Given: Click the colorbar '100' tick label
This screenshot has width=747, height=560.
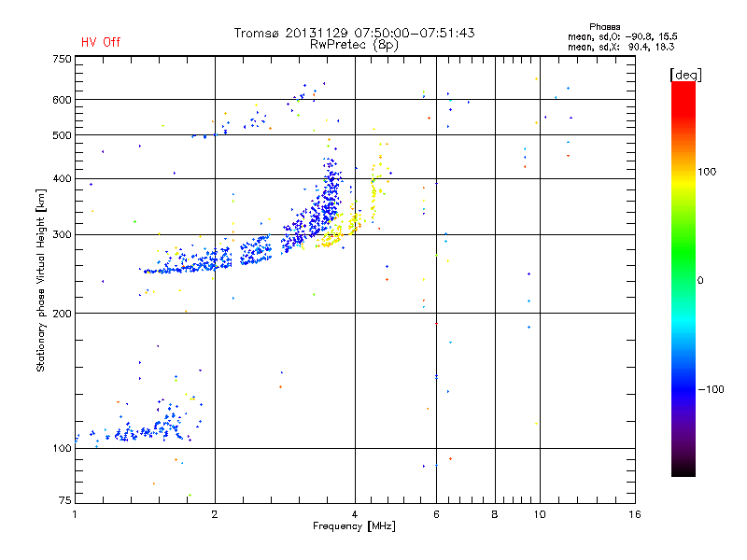Looking at the screenshot, I should tap(707, 172).
